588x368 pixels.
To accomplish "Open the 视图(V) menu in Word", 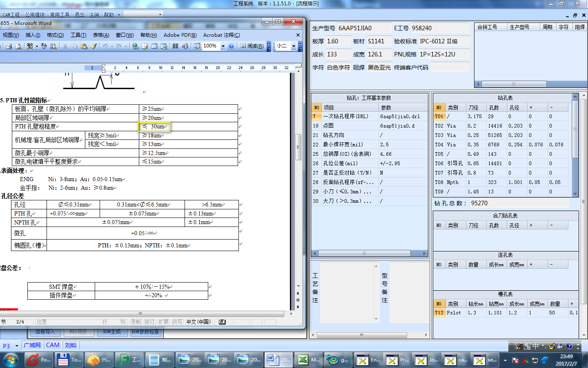I will pos(11,35).
